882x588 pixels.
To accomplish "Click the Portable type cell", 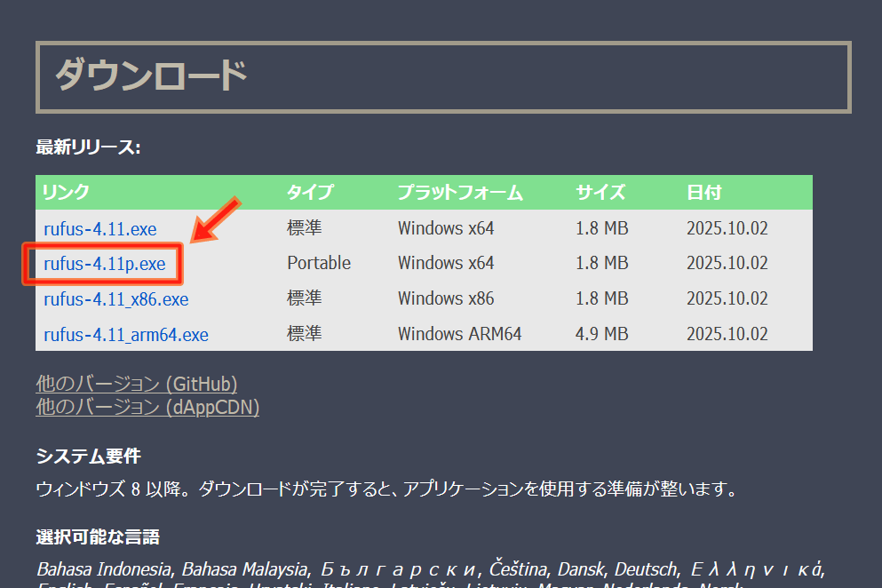I will click(318, 264).
